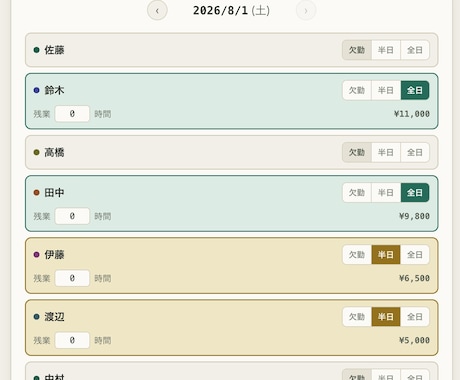Mark 鈴木 as 欠勤
Viewport: 460px width, 380px height.
tap(357, 90)
